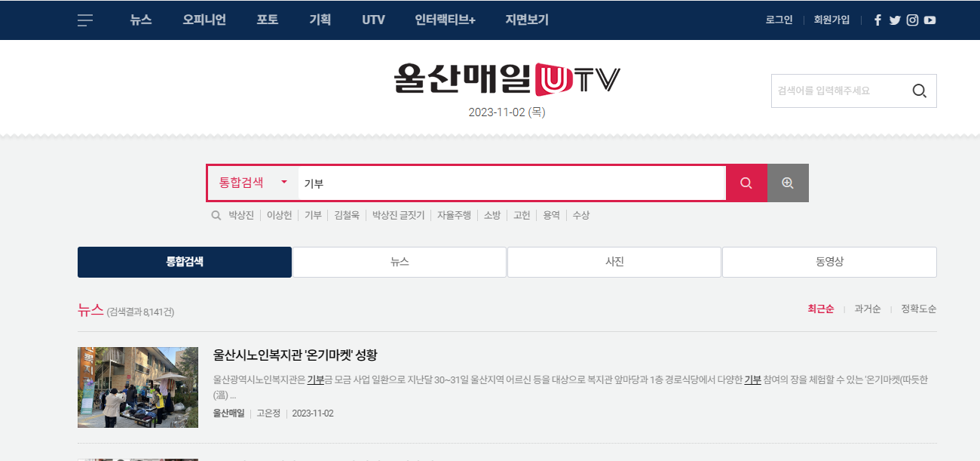Select popular keyword 수상
The height and width of the screenshot is (461, 980).
coord(581,216)
